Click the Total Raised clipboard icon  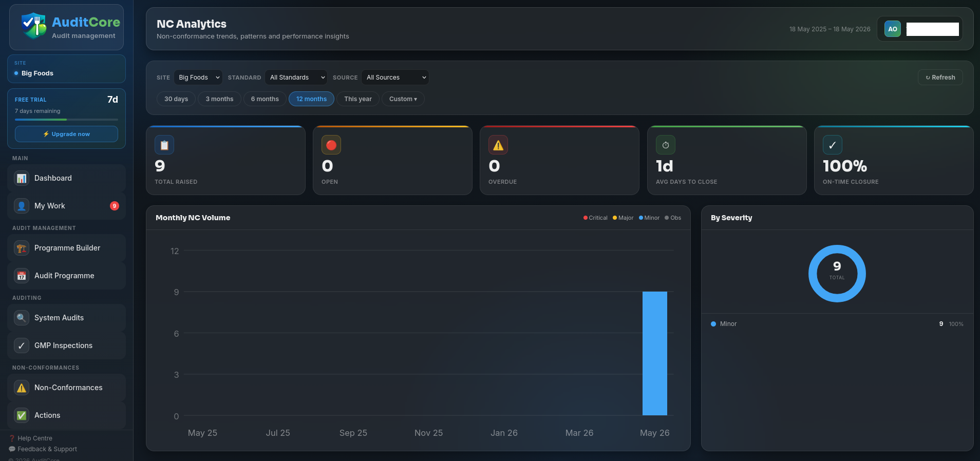pyautogui.click(x=164, y=145)
